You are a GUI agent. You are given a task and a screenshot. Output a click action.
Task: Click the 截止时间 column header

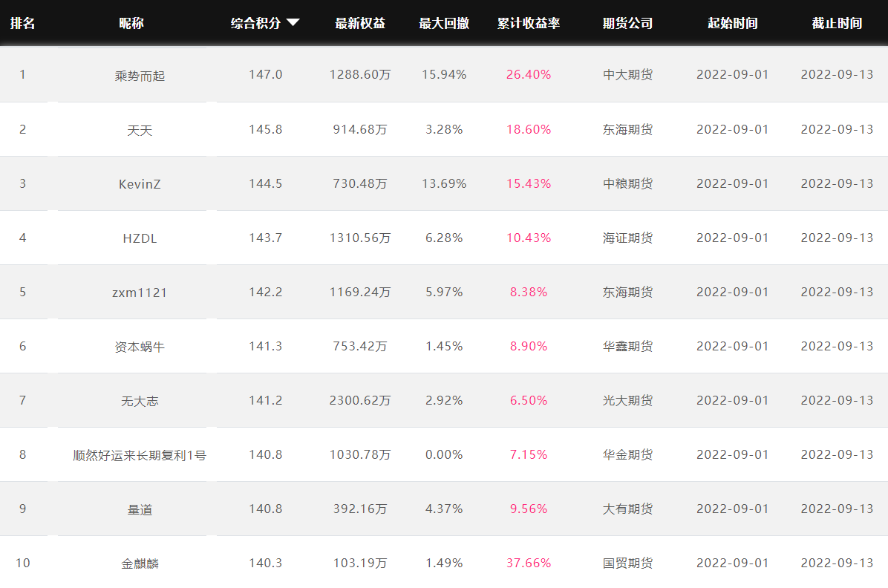[x=837, y=23]
